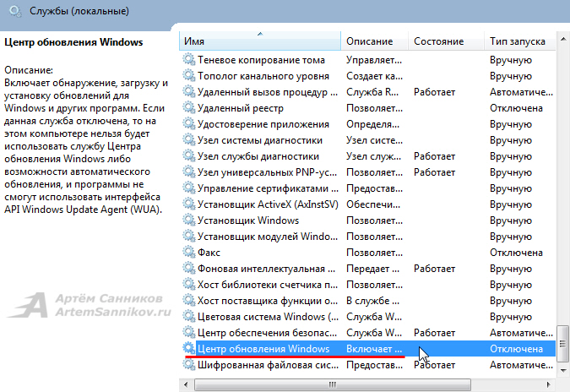The width and height of the screenshot is (570, 392).
Task: Click the gear icon of Хост библиотеки счетчика
Action: point(188,284)
